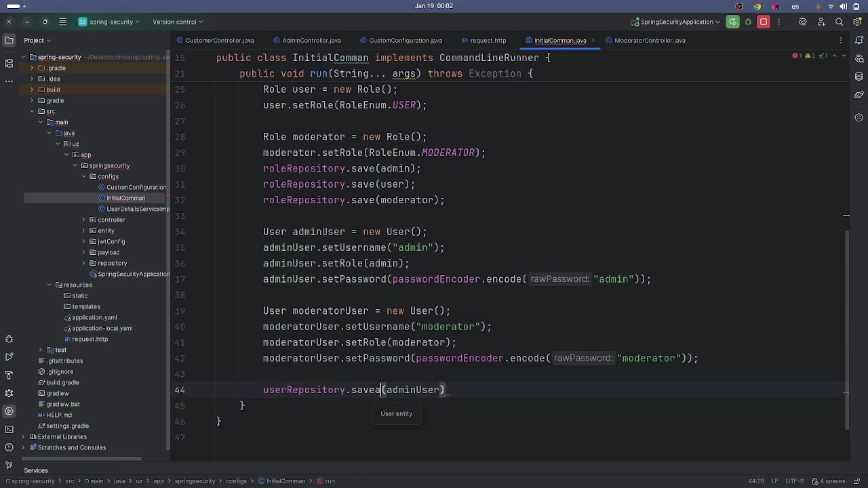Viewport: 868px width, 488px height.
Task: Open the 'en' input language menu
Action: point(795,6)
